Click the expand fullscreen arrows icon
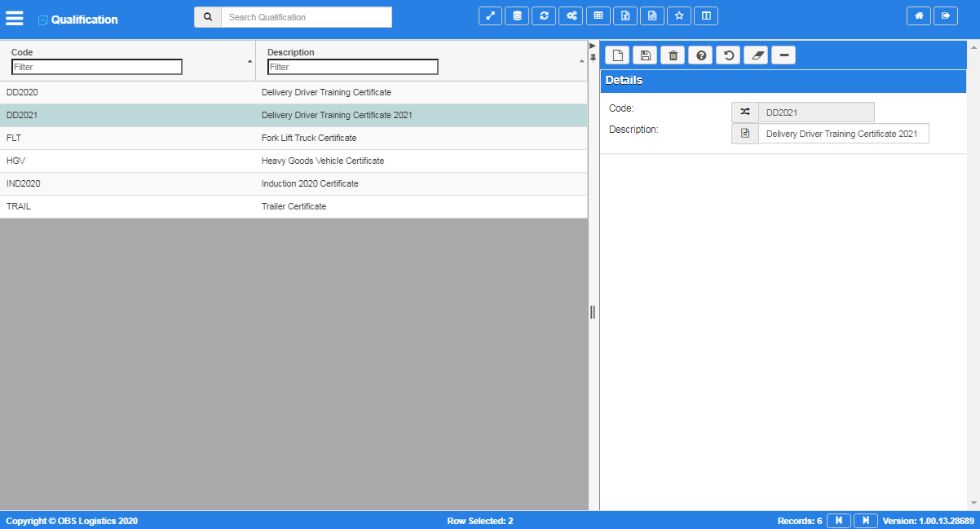Screen dimensions: 980x529 [x=490, y=15]
